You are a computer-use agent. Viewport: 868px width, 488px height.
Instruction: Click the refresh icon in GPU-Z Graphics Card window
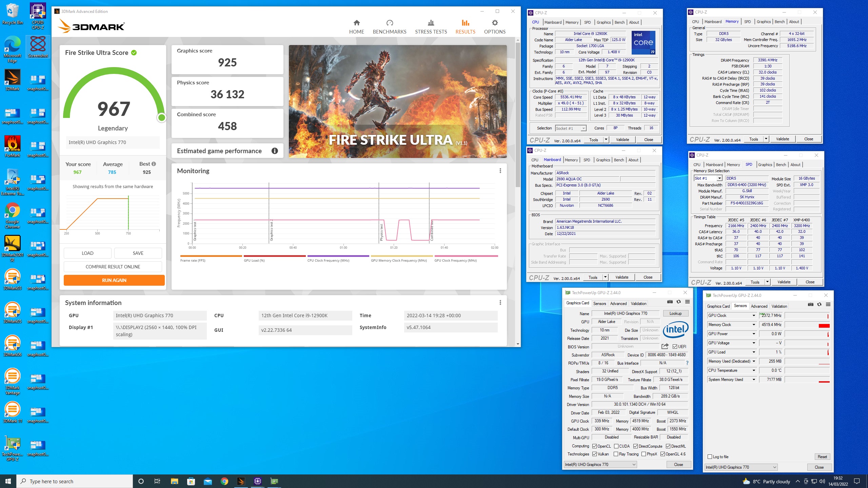[678, 302]
